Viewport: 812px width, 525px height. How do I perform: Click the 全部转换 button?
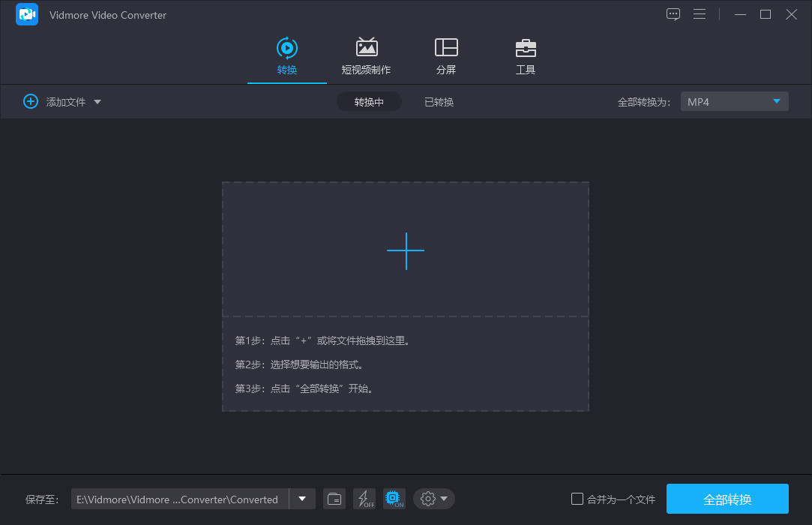(x=727, y=499)
